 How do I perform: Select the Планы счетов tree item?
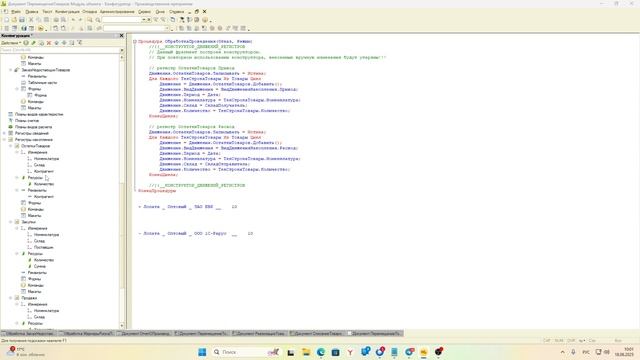[x=27, y=120]
